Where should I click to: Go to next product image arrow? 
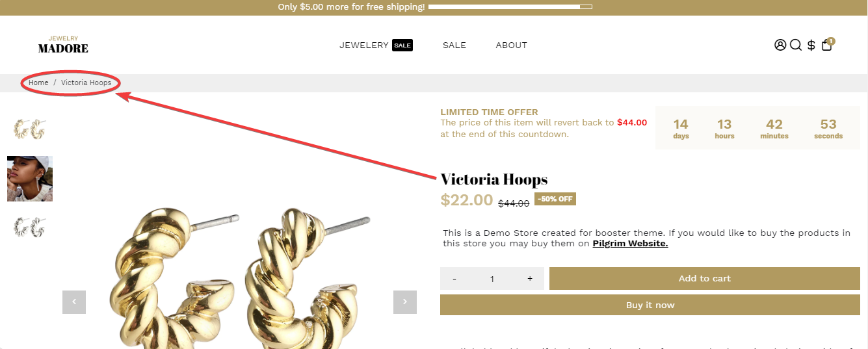coord(405,302)
